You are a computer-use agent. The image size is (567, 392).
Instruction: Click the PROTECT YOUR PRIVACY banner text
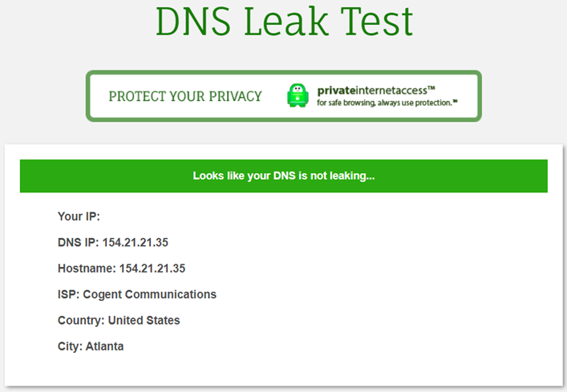[185, 96]
